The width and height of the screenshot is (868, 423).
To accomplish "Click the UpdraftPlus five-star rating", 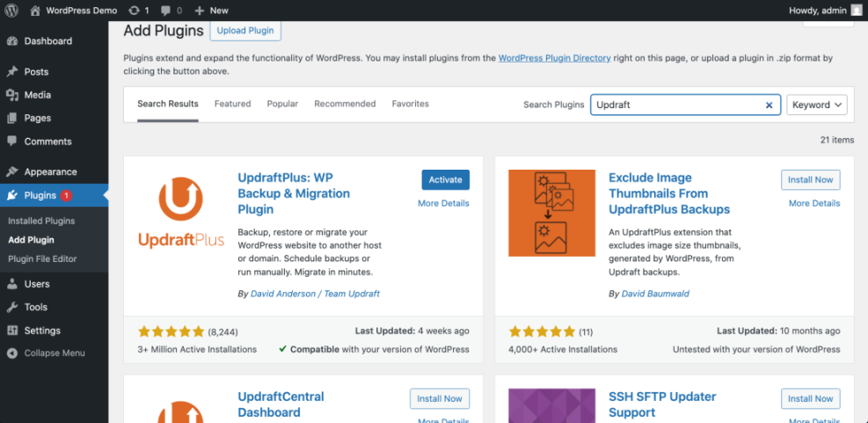I will pyautogui.click(x=171, y=332).
